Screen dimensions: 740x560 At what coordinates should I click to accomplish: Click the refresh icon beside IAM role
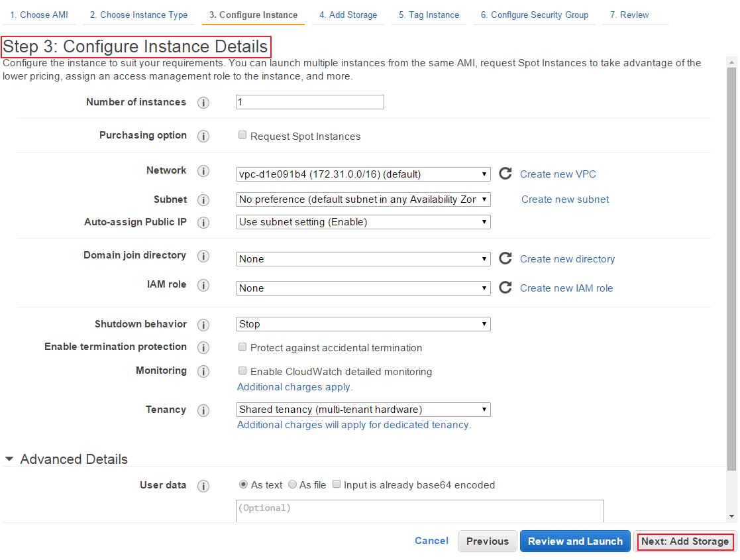[x=505, y=287]
